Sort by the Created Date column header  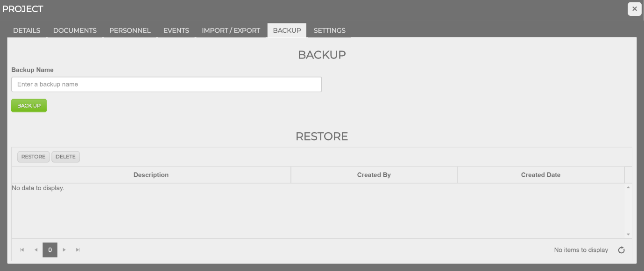click(540, 174)
